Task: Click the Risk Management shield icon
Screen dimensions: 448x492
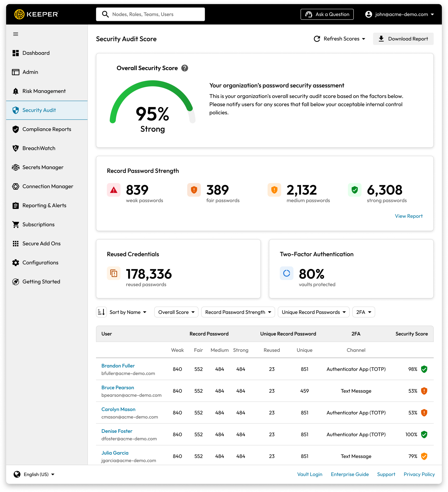Action: [15, 91]
